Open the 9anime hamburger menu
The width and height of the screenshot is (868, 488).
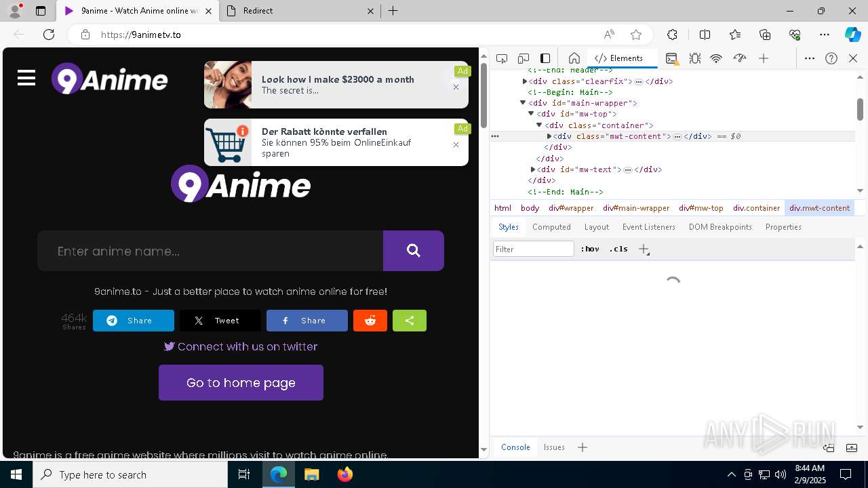[x=26, y=78]
